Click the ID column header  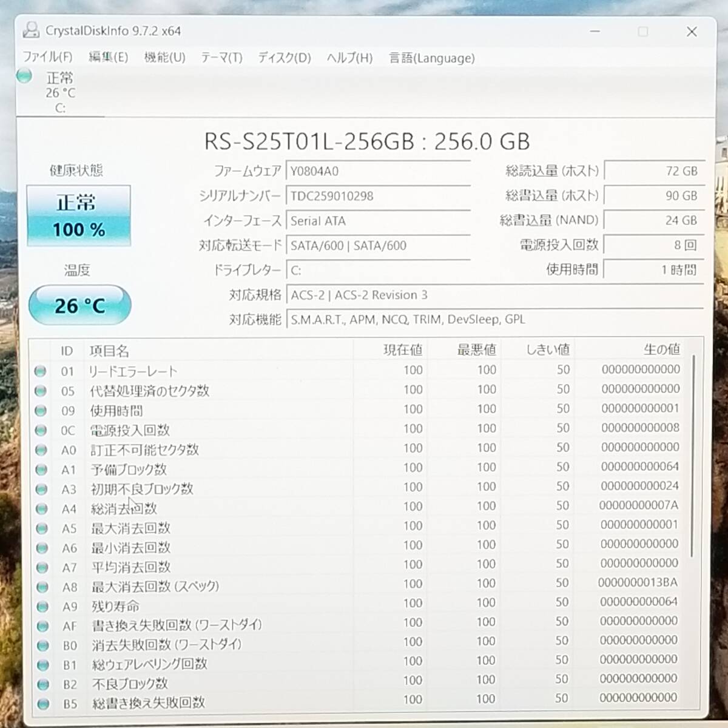[67, 351]
